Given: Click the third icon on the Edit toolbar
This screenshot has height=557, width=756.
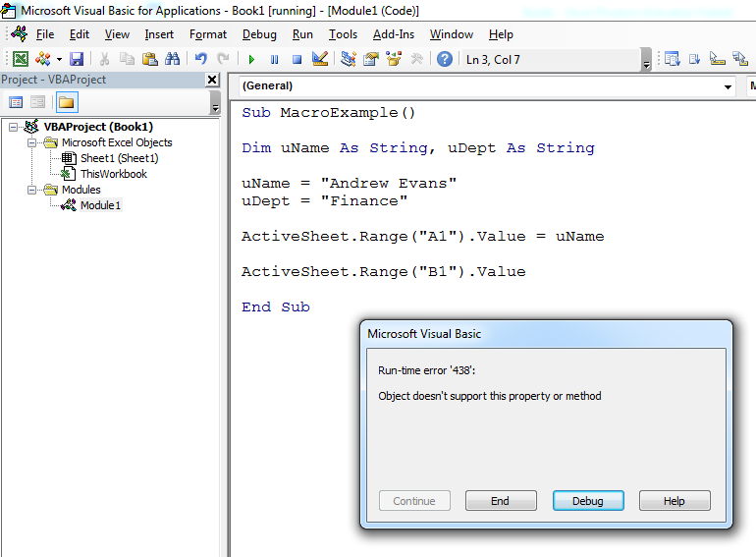Looking at the screenshot, I should (718, 59).
